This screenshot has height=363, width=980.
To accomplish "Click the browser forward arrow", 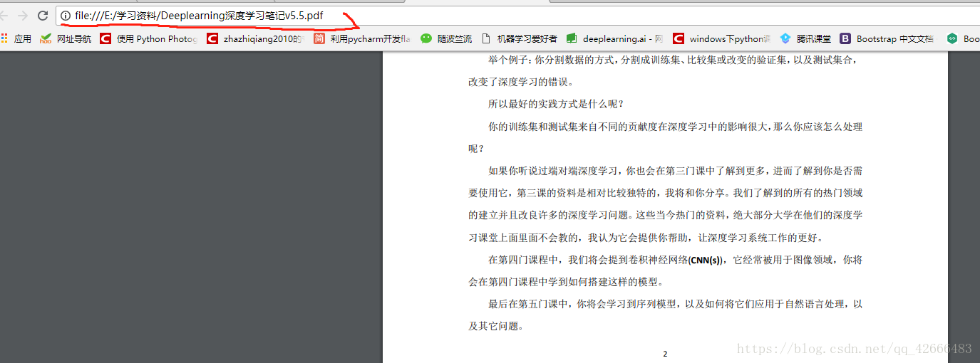I will click(x=23, y=16).
